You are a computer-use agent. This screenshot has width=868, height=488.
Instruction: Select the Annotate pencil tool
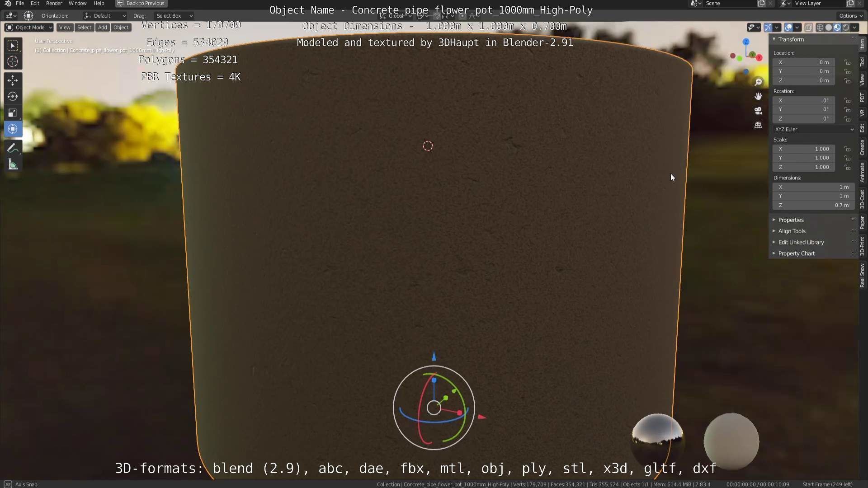[x=13, y=148]
